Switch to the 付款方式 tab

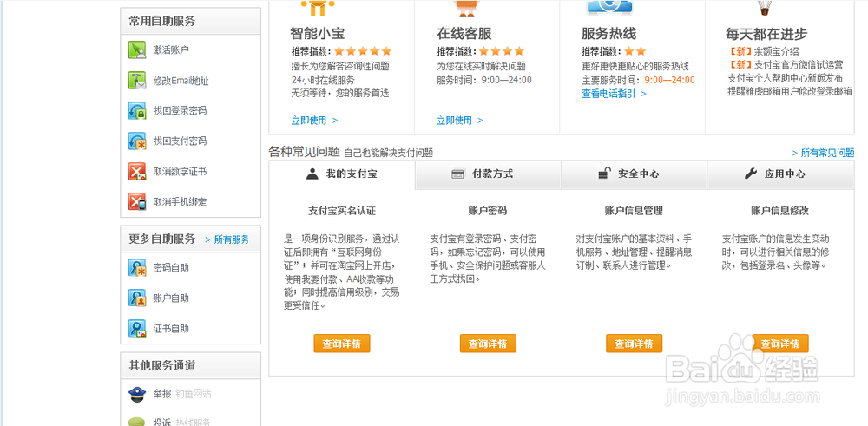coord(488,175)
